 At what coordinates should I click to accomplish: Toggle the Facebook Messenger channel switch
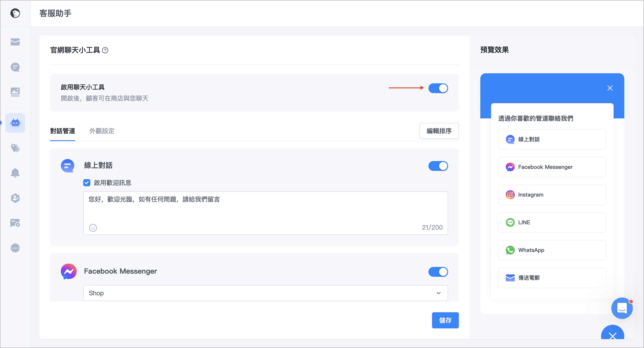tap(438, 272)
